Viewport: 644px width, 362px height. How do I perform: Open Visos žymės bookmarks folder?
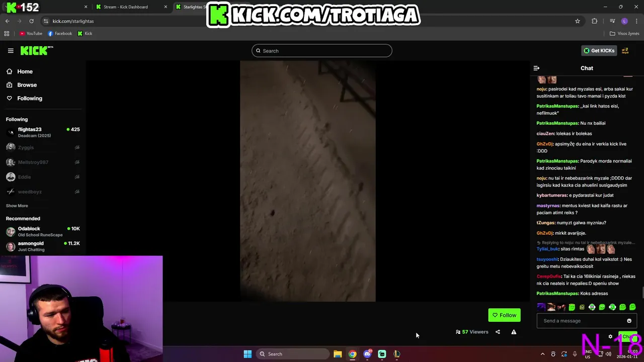tap(624, 34)
